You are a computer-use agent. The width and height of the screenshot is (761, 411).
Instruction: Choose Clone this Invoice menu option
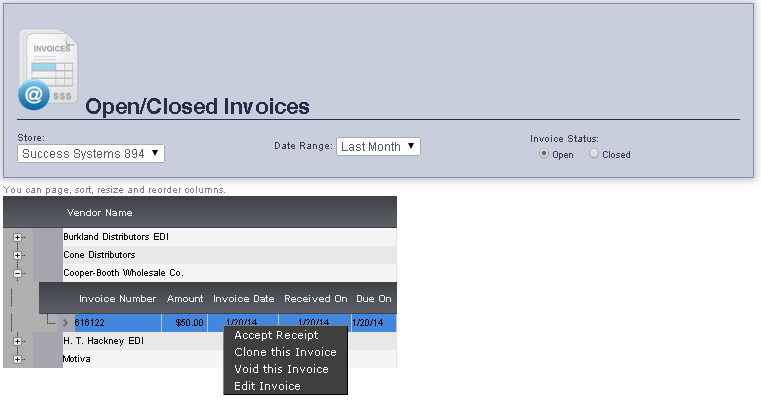pyautogui.click(x=285, y=352)
